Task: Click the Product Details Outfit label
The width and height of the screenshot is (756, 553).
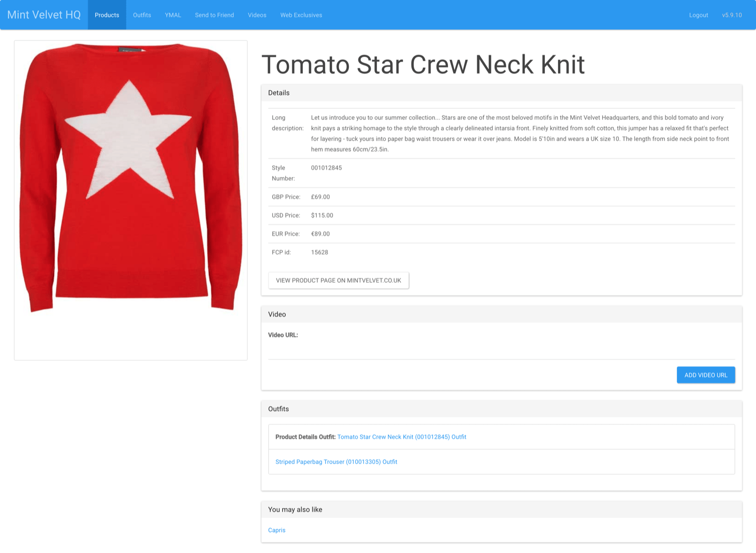Action: (x=305, y=437)
